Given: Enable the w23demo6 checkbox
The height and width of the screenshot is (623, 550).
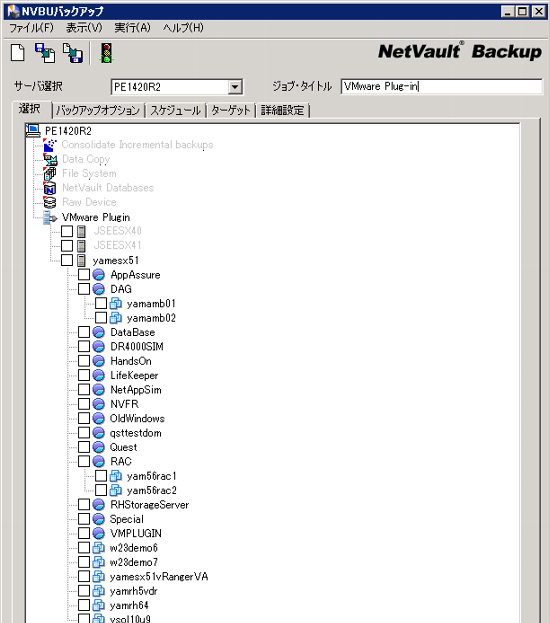Looking at the screenshot, I should tap(84, 548).
